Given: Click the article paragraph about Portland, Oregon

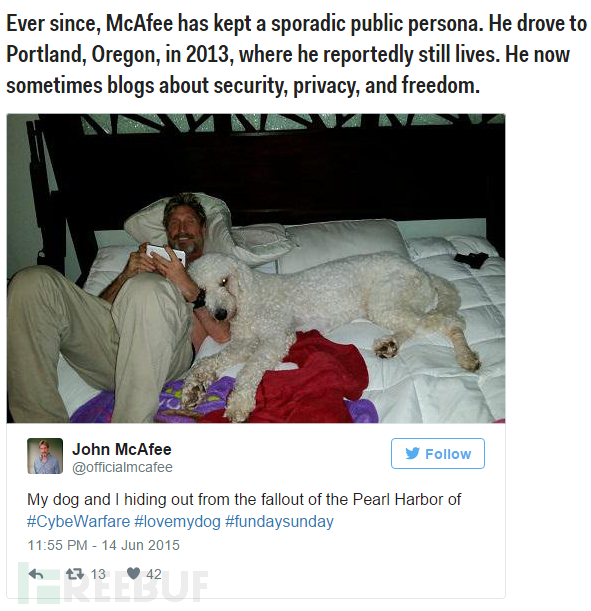Looking at the screenshot, I should pyautogui.click(x=296, y=55).
